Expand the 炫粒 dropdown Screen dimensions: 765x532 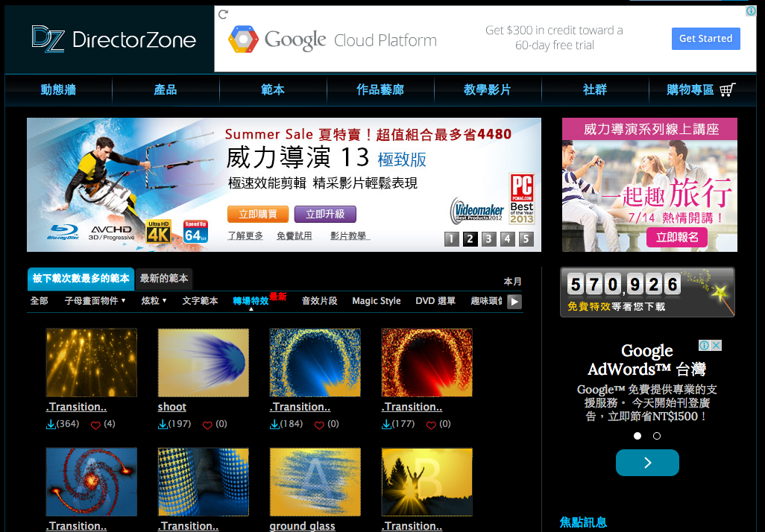[154, 301]
